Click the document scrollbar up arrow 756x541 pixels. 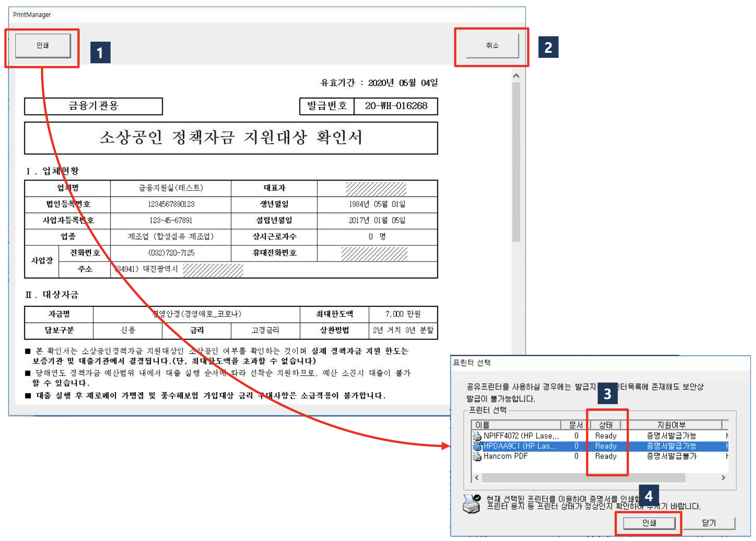pos(516,76)
